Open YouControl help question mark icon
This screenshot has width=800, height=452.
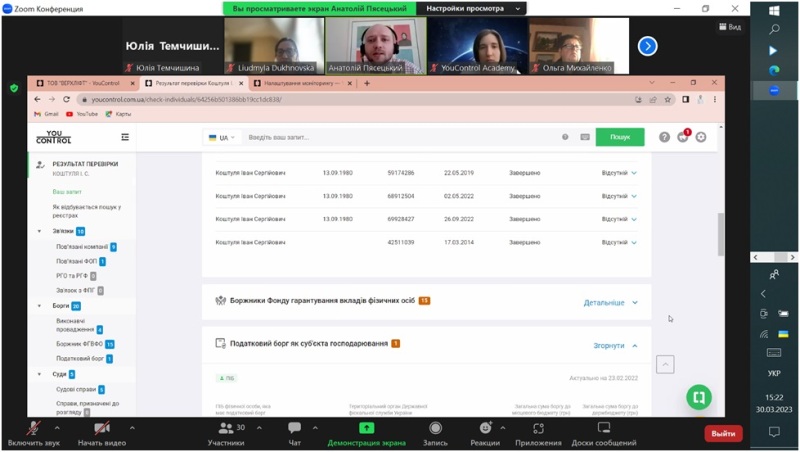coord(664,137)
